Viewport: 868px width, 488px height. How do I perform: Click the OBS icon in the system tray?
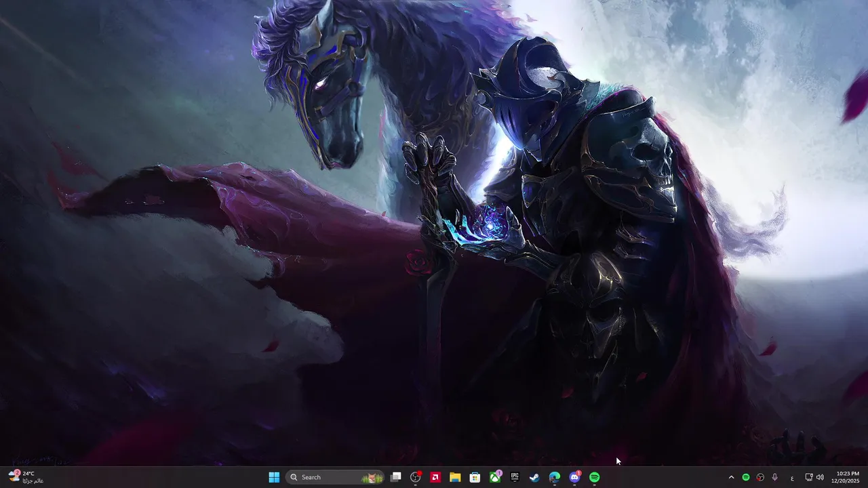(760, 477)
